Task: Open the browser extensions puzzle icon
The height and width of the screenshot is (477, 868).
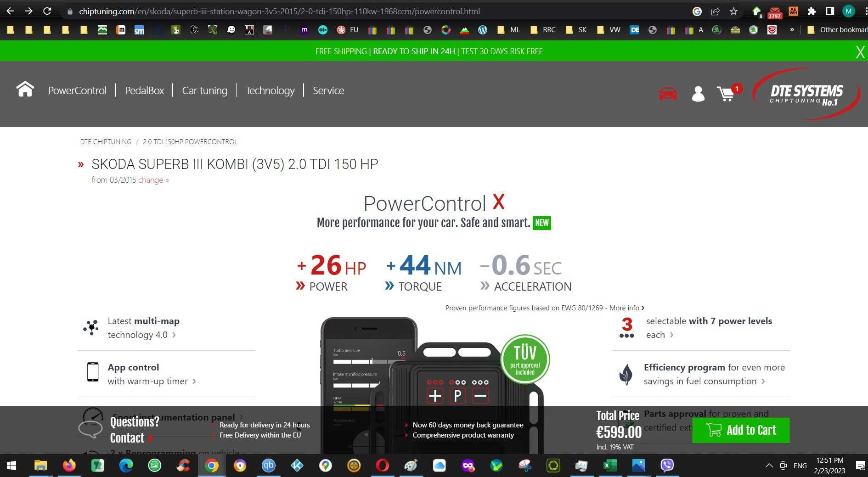Action: (x=812, y=11)
